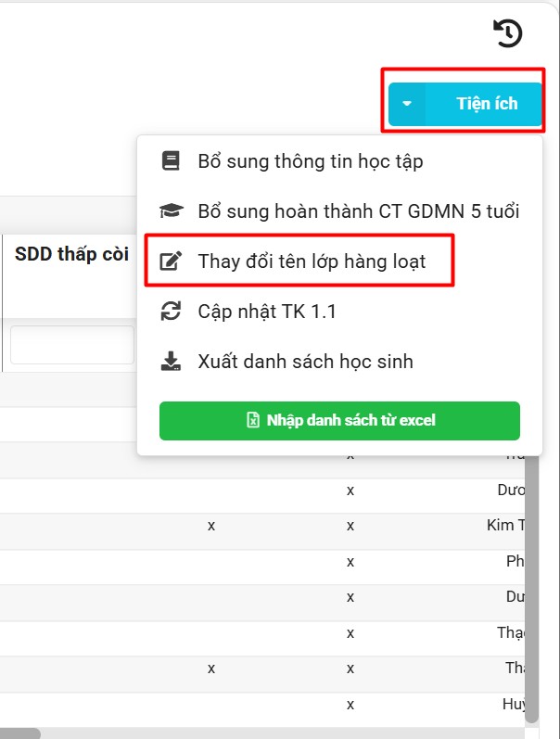Open Thay đổi tên lớp hàng loạt
The height and width of the screenshot is (739, 560).
312,261
